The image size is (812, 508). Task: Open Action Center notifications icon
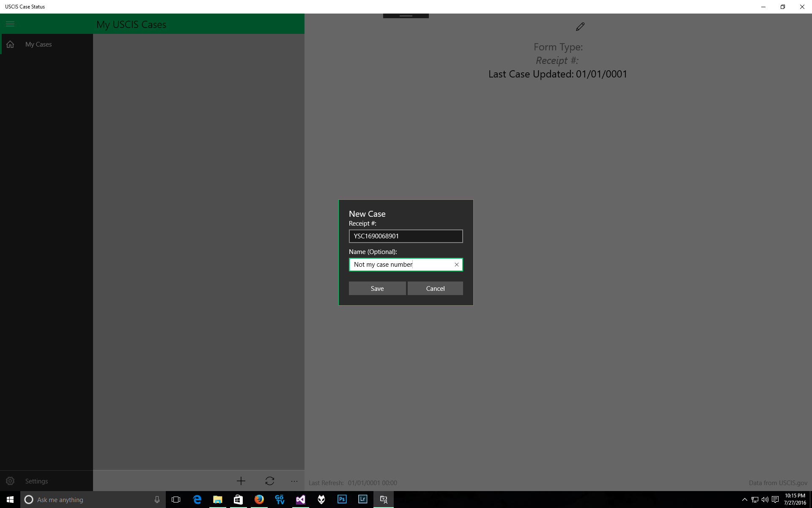tap(775, 500)
